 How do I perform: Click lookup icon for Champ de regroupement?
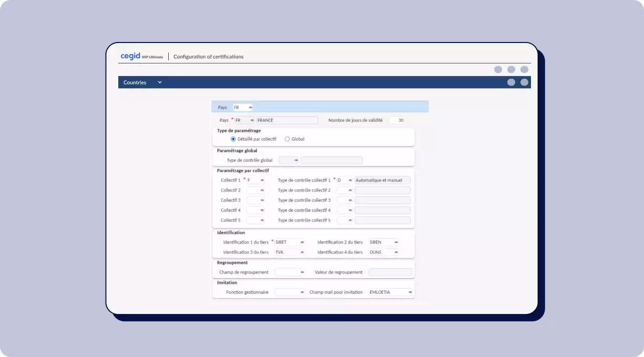[x=302, y=272]
